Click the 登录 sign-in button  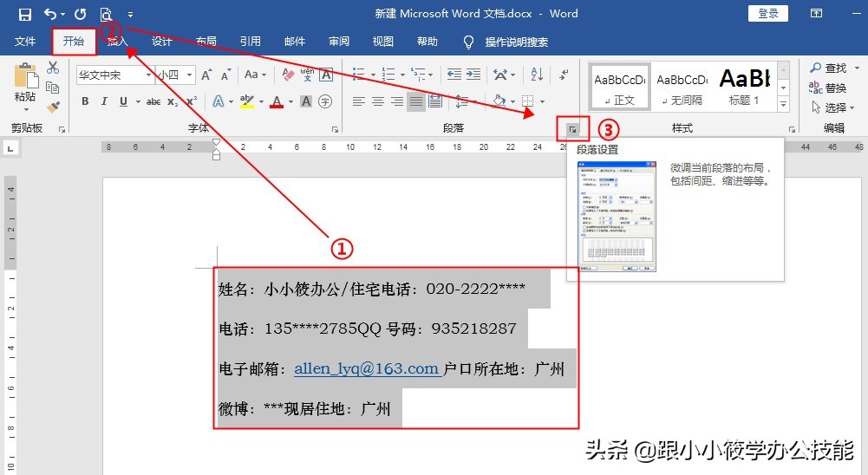point(768,13)
